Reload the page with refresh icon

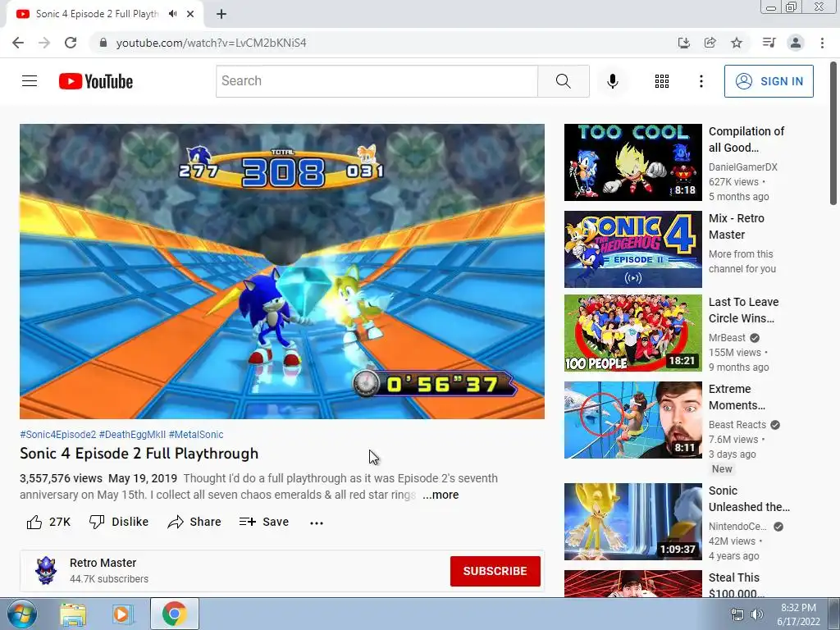[x=71, y=43]
